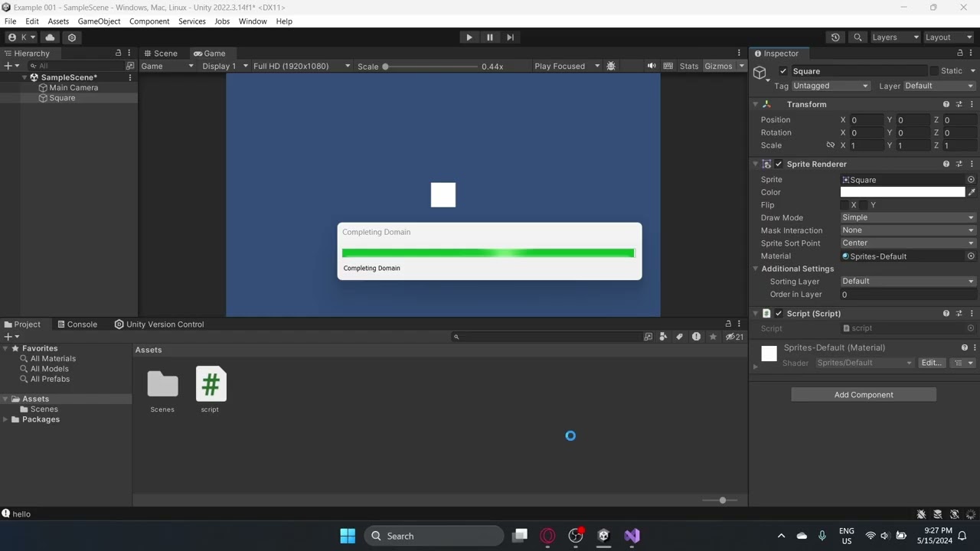Click the Step frame button
The height and width of the screenshot is (551, 980).
coord(511,37)
